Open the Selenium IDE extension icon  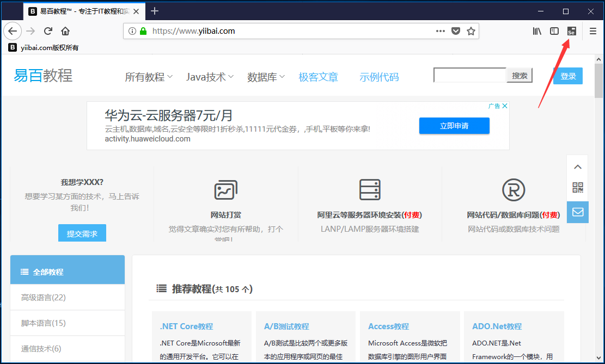571,31
